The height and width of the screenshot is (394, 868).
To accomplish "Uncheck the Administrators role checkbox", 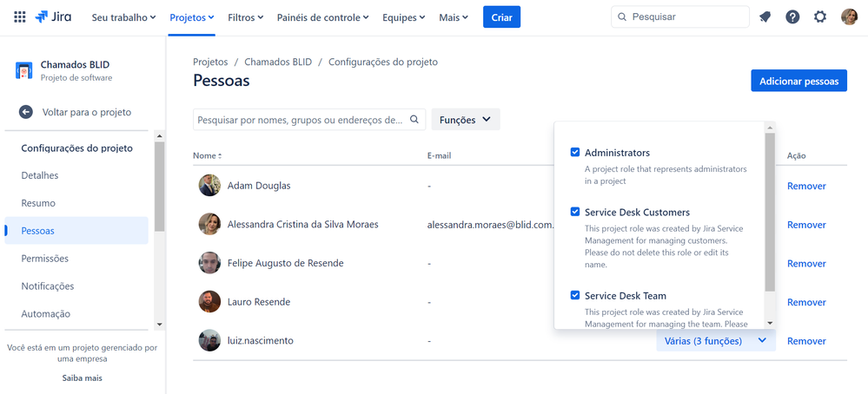I will coord(575,152).
